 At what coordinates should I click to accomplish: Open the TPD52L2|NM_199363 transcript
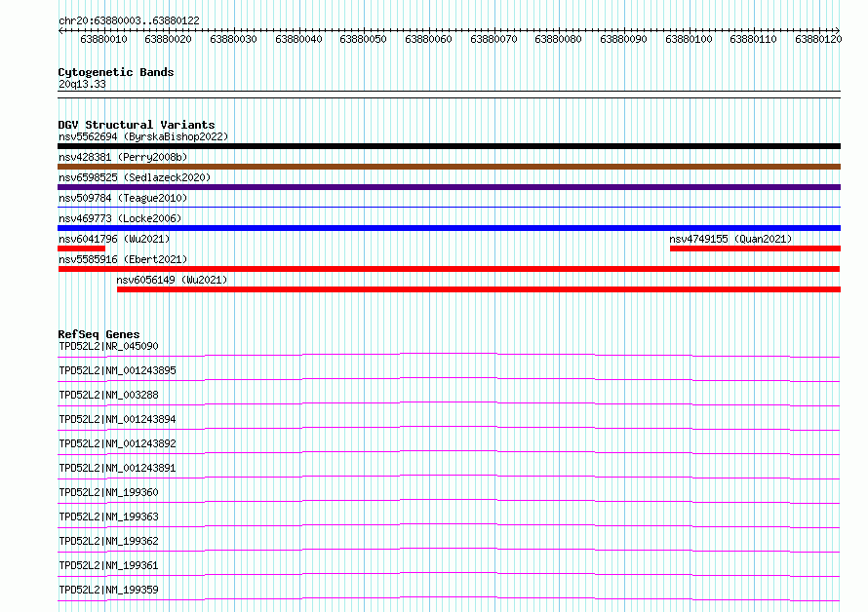point(108,516)
